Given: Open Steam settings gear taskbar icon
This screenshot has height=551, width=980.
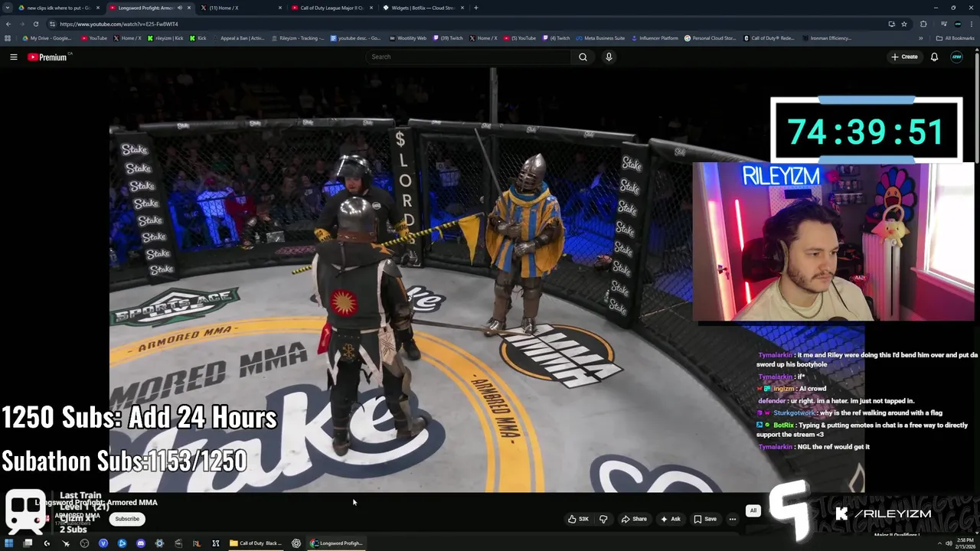Looking at the screenshot, I should (x=159, y=543).
